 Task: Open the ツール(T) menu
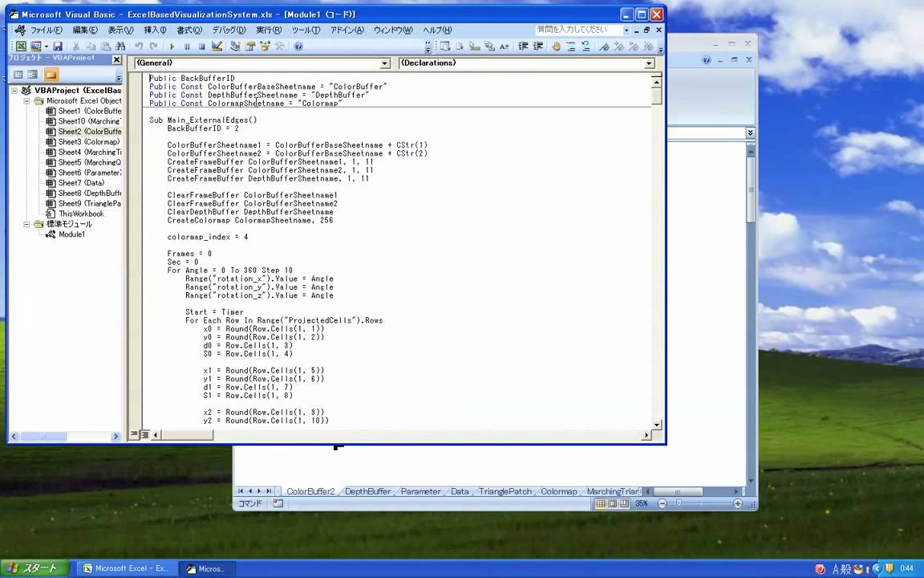point(306,30)
